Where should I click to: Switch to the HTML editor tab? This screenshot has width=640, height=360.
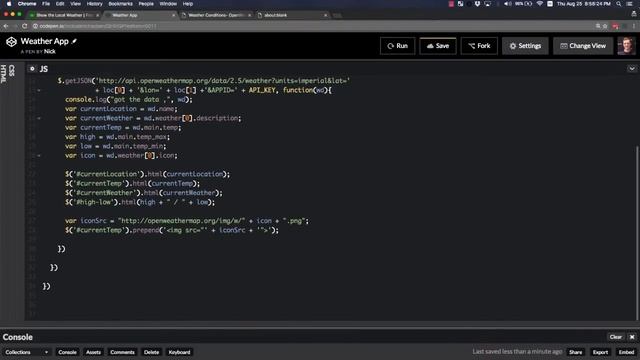pyautogui.click(x=4, y=74)
